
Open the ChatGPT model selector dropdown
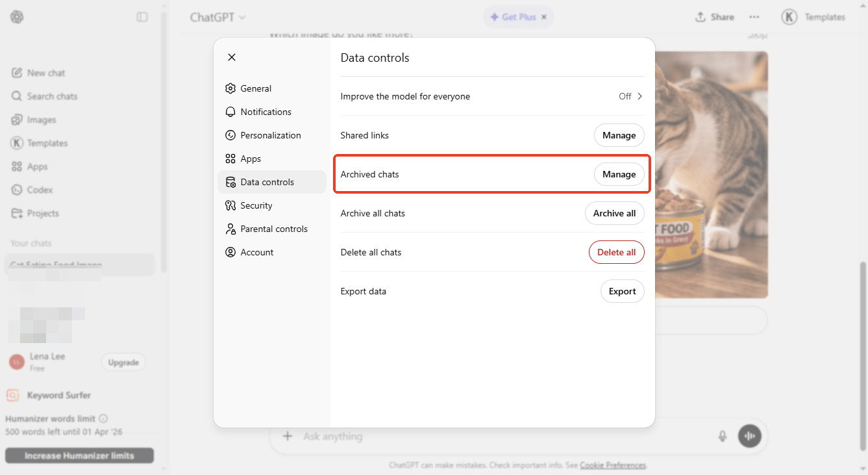(x=217, y=18)
